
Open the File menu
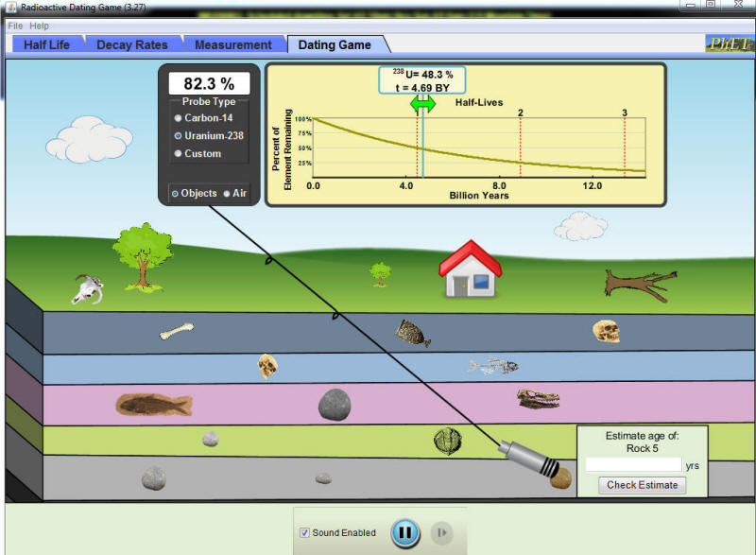point(15,26)
